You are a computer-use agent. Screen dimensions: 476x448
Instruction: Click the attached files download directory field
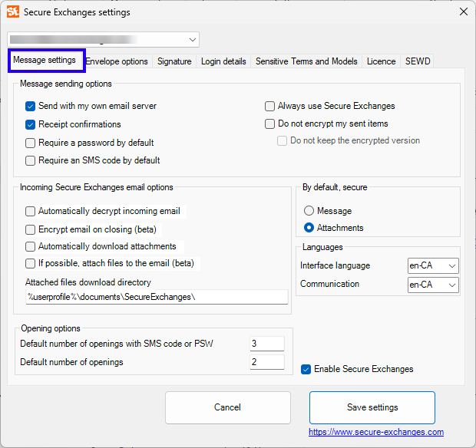click(x=157, y=297)
